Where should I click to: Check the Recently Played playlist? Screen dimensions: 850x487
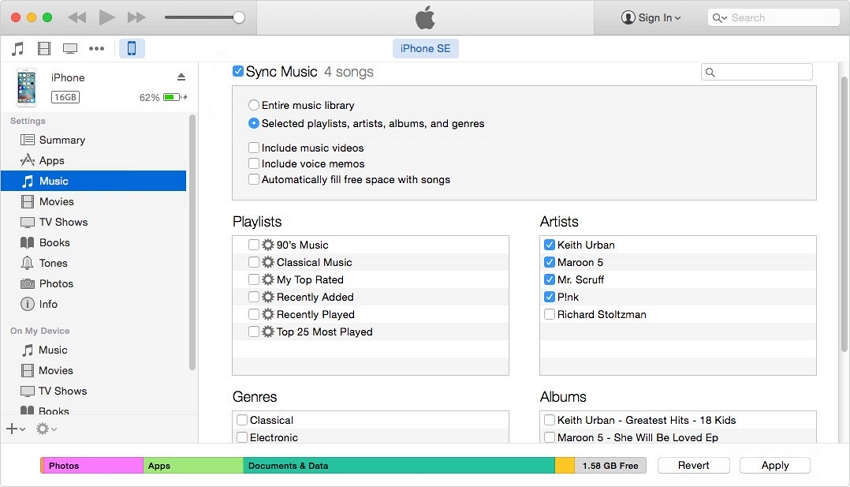[x=254, y=314]
